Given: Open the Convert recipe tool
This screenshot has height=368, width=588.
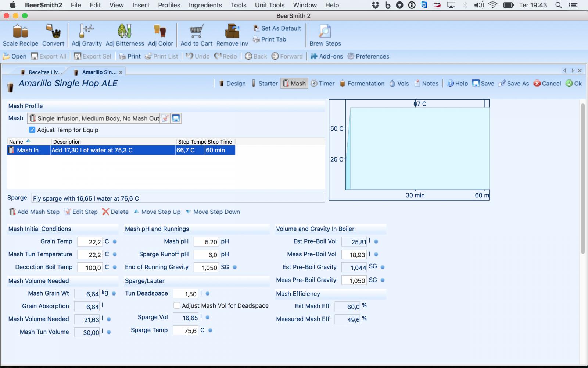Looking at the screenshot, I should tap(53, 35).
